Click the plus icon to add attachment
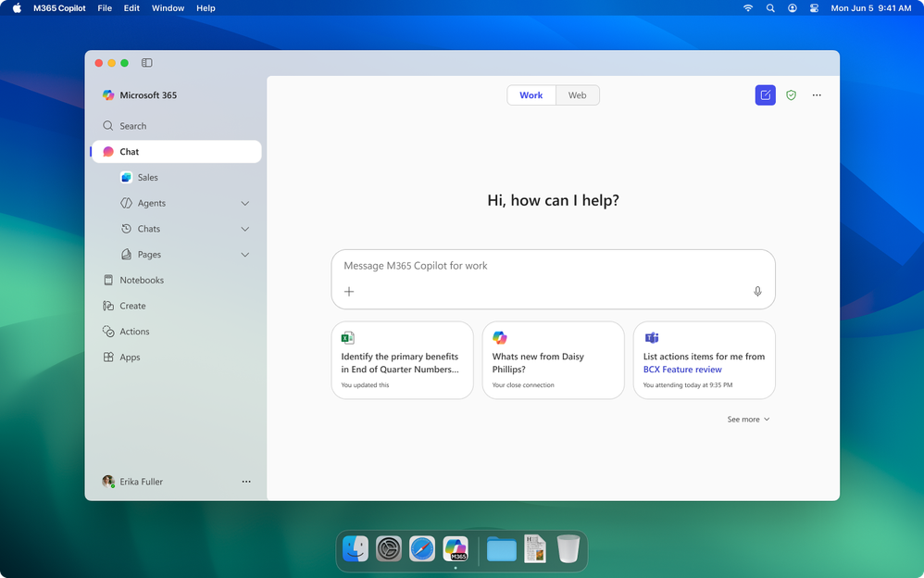 (x=349, y=292)
